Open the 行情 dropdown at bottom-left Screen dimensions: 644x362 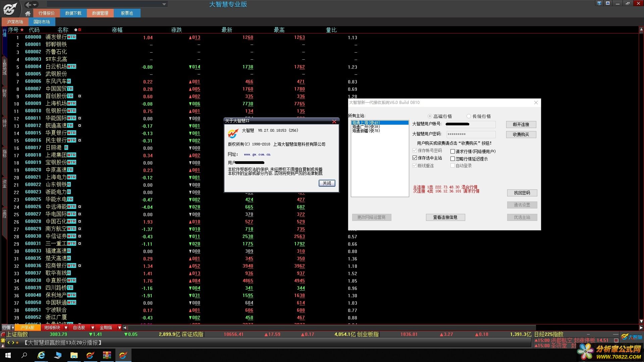tap(13, 328)
